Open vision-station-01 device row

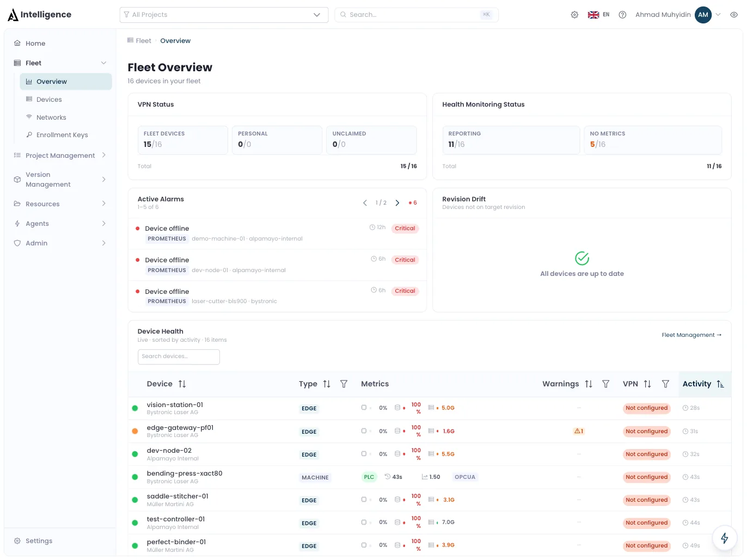pos(430,408)
